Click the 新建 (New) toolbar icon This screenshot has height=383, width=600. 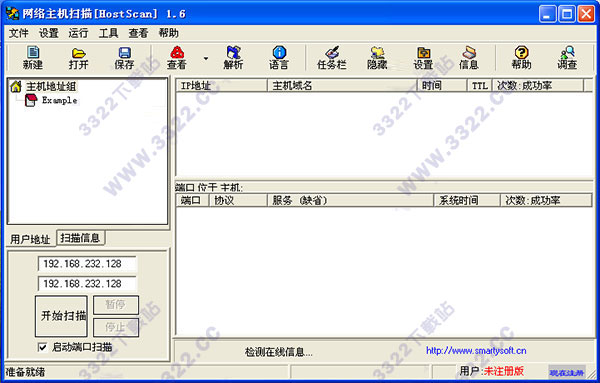33,52
